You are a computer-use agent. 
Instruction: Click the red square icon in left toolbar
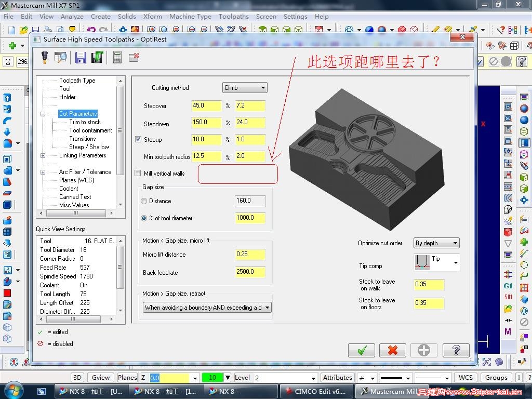click(7, 293)
